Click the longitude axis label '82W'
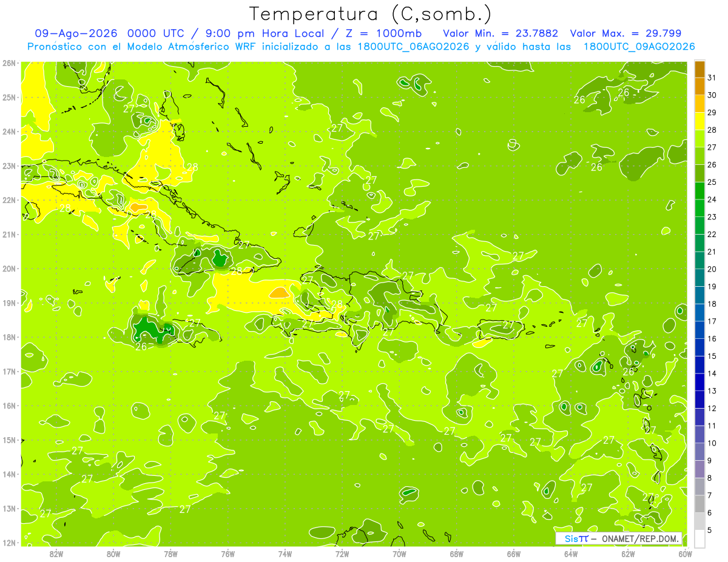Image resolution: width=728 pixels, height=562 pixels. tap(56, 554)
